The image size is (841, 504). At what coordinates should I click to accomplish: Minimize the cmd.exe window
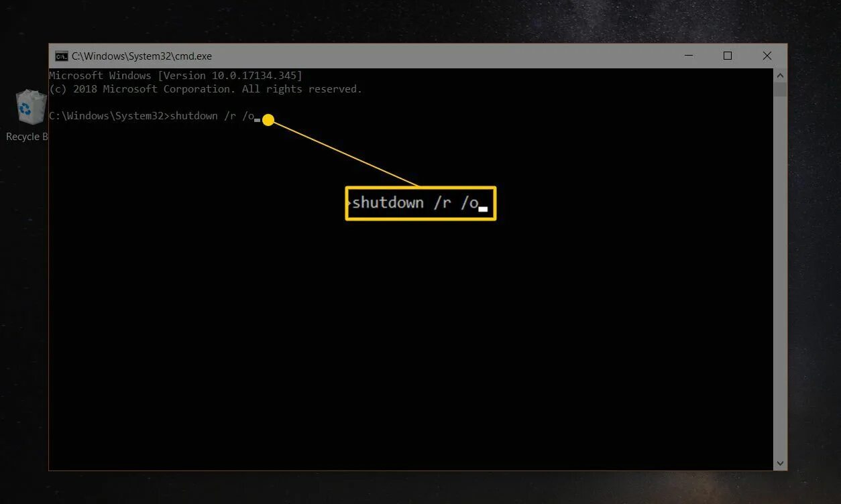[x=688, y=56]
